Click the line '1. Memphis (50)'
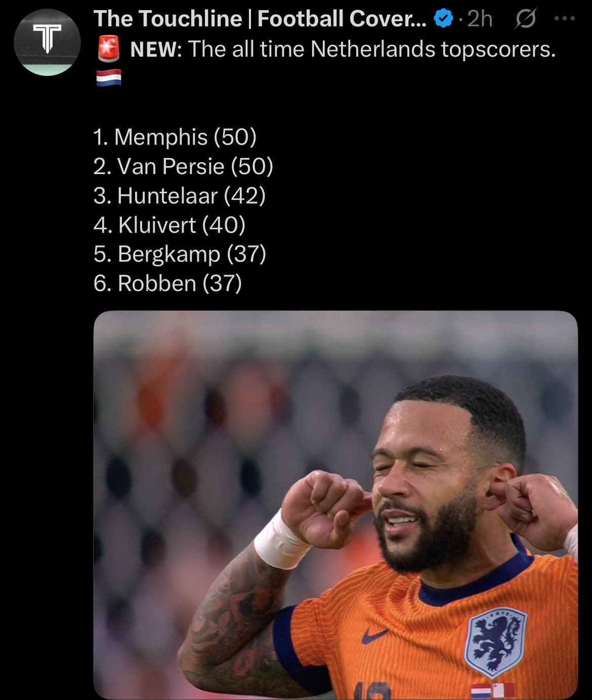 pyautogui.click(x=175, y=137)
